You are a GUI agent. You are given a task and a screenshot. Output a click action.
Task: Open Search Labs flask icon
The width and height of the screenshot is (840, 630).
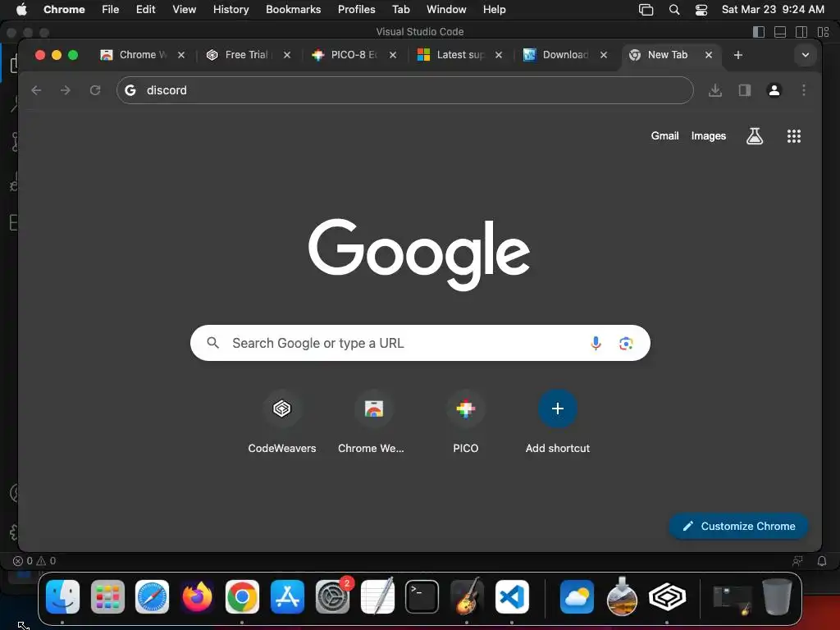click(755, 136)
